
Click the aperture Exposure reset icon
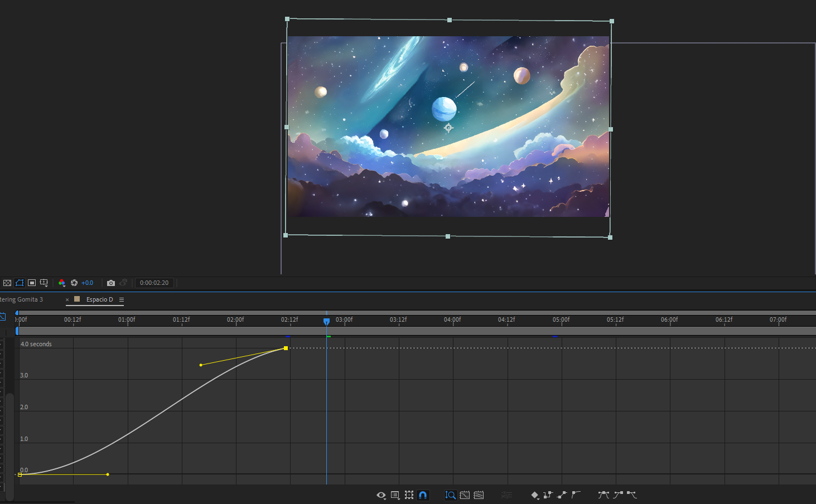75,283
